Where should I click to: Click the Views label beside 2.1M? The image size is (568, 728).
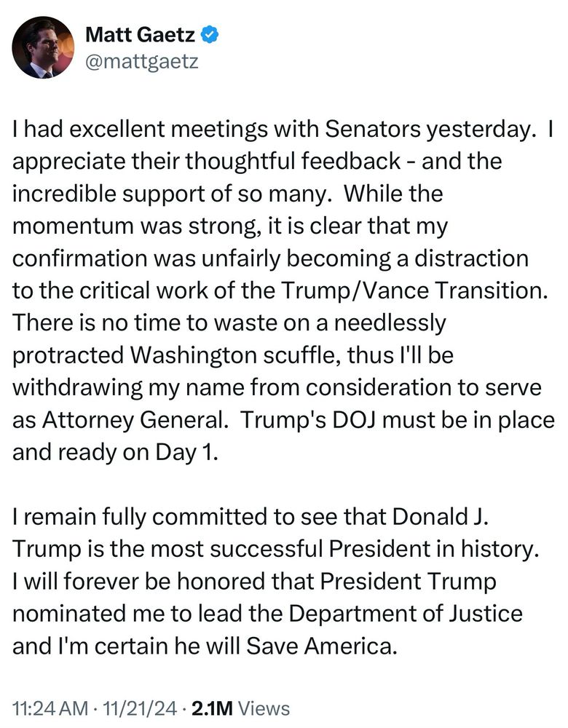[264, 708]
